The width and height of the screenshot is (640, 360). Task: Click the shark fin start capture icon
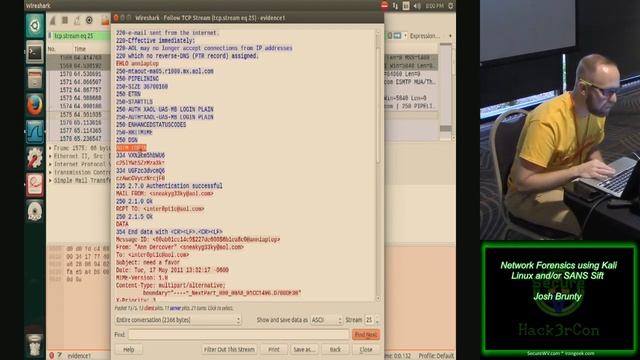click(x=53, y=20)
